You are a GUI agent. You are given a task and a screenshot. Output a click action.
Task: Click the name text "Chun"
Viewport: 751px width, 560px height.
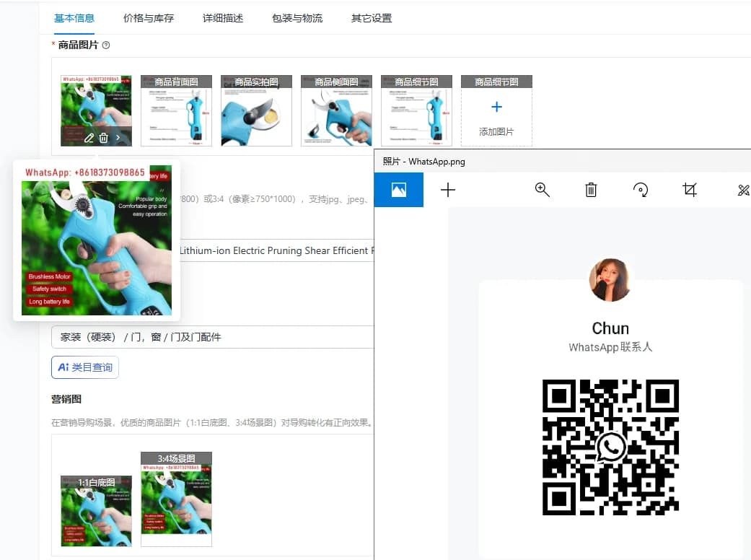[610, 328]
